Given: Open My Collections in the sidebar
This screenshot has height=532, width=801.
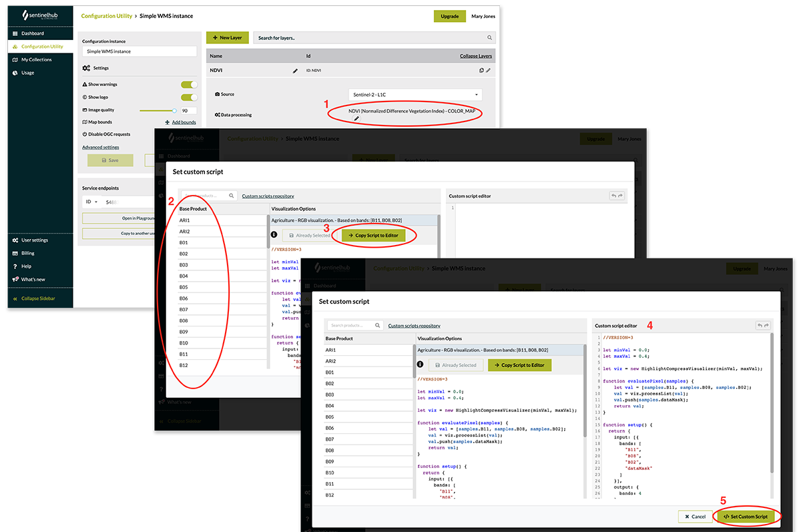Looking at the screenshot, I should pyautogui.click(x=37, y=59).
